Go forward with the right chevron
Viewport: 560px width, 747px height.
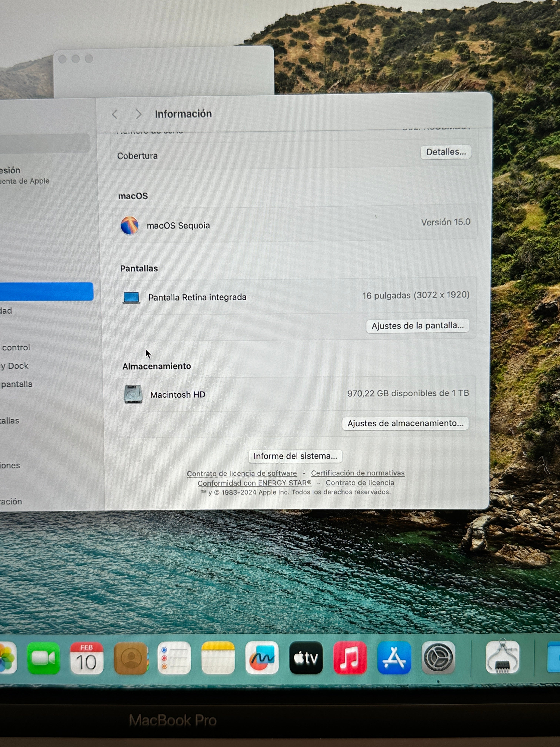pos(138,114)
